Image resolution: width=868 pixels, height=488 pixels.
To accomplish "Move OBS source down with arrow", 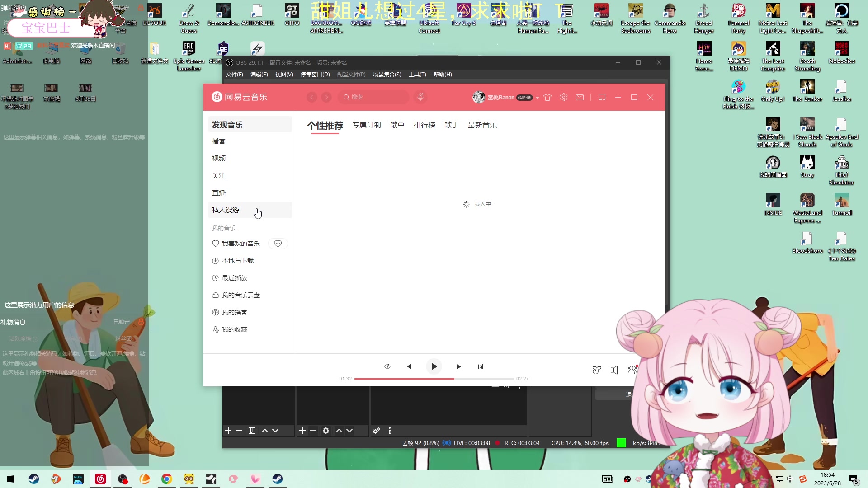I will (349, 431).
